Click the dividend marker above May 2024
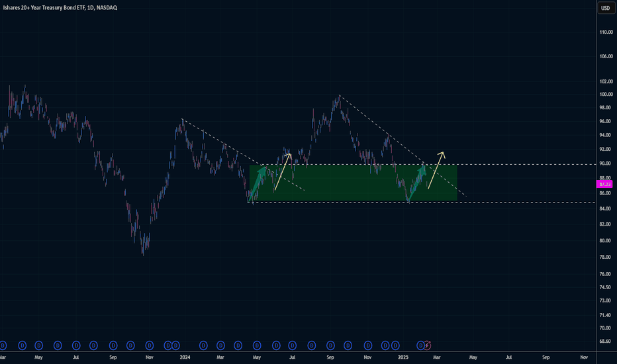Image resolution: width=617 pixels, height=364 pixels. pos(257,345)
